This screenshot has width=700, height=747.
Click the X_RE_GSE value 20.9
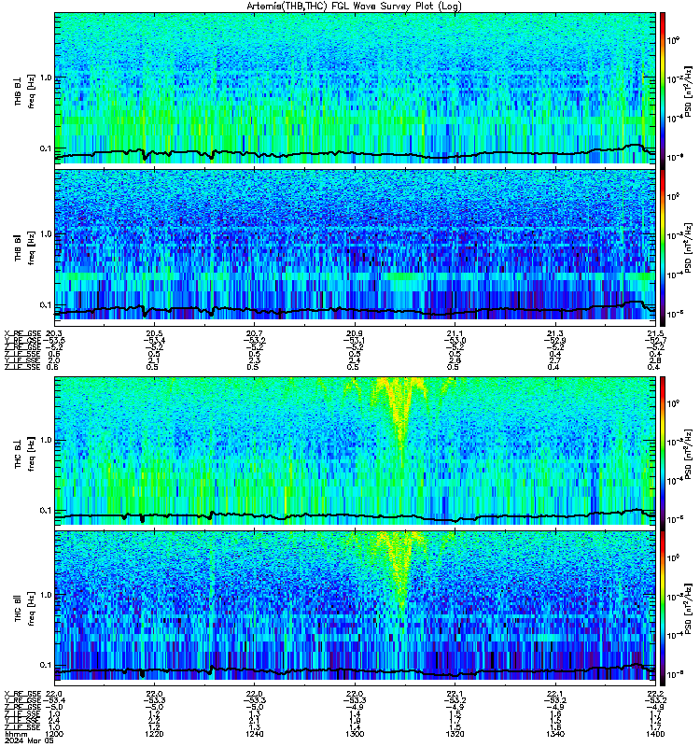355,333
